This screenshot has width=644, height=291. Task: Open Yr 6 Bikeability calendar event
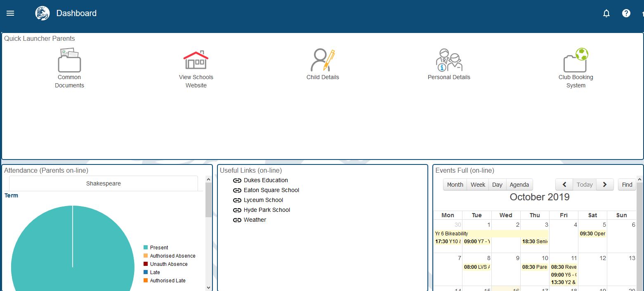click(491, 234)
